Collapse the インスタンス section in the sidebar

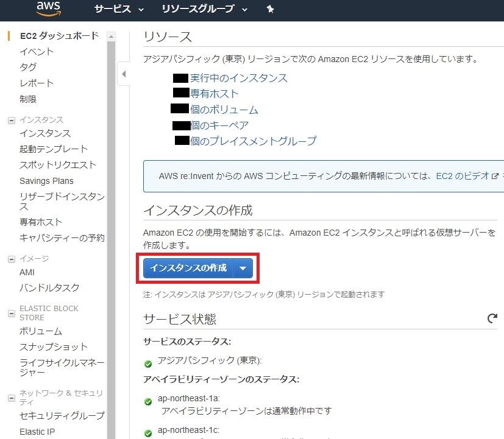pyautogui.click(x=10, y=119)
